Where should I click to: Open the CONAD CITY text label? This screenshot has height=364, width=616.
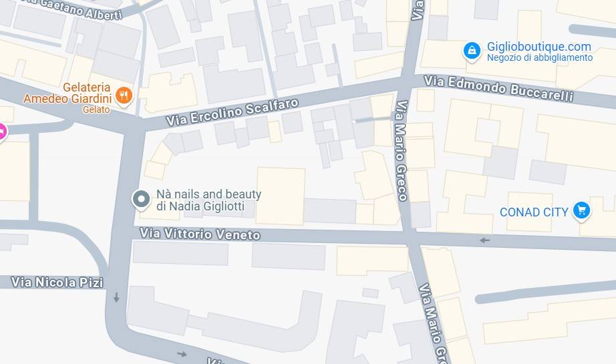click(534, 212)
